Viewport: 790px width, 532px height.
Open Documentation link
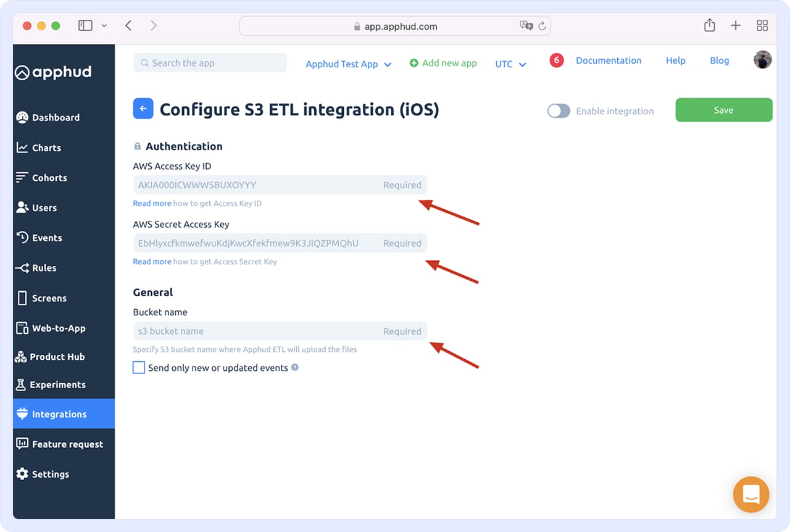609,60
